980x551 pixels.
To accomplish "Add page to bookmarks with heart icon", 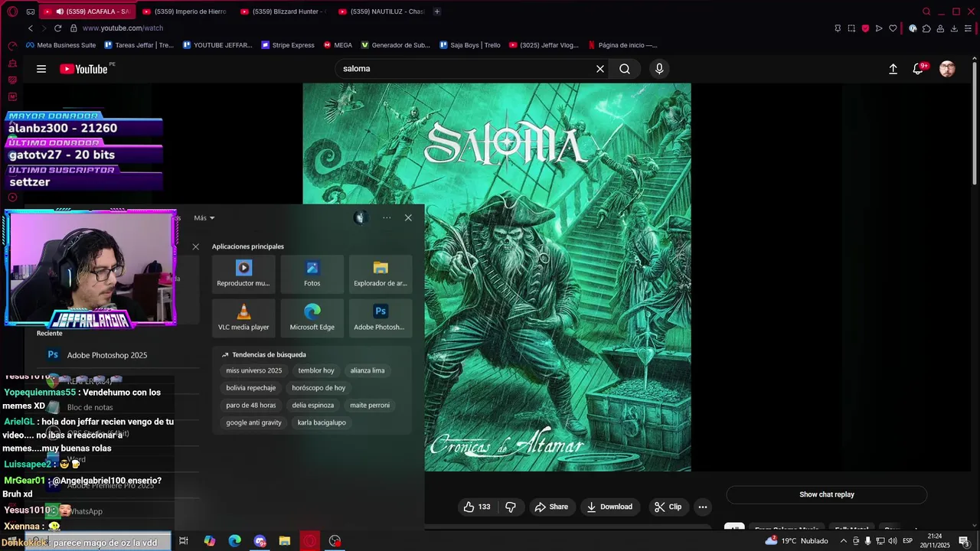I will 893,28.
